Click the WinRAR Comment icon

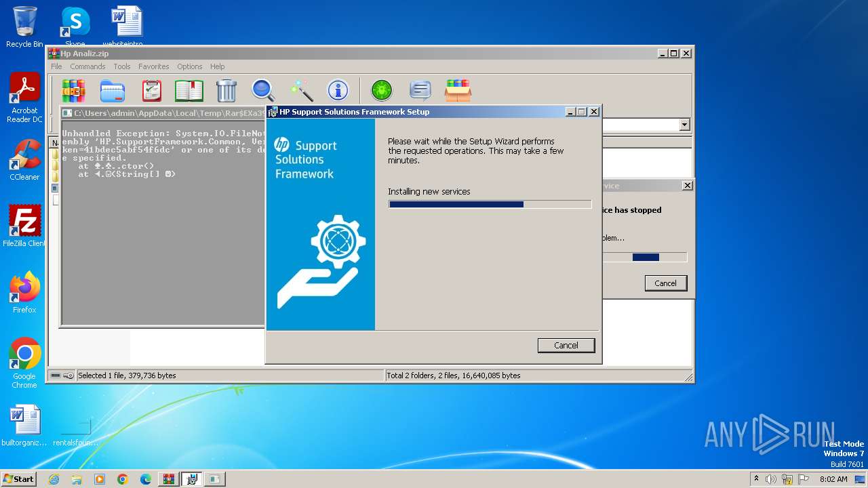pos(420,89)
